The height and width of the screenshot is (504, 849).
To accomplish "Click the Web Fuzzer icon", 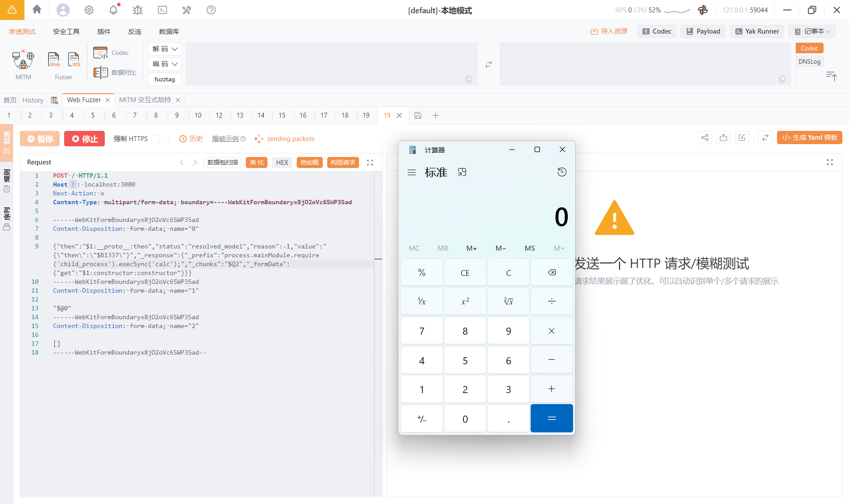I will [54, 59].
